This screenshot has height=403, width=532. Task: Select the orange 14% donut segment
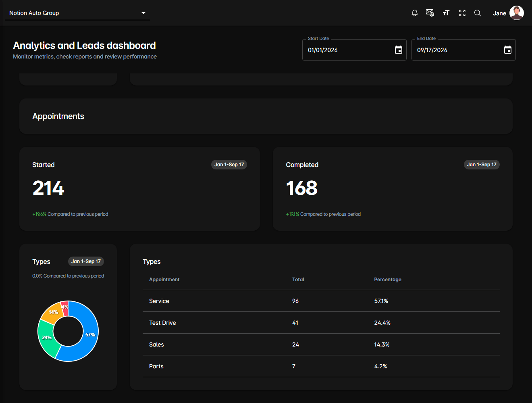53,312
